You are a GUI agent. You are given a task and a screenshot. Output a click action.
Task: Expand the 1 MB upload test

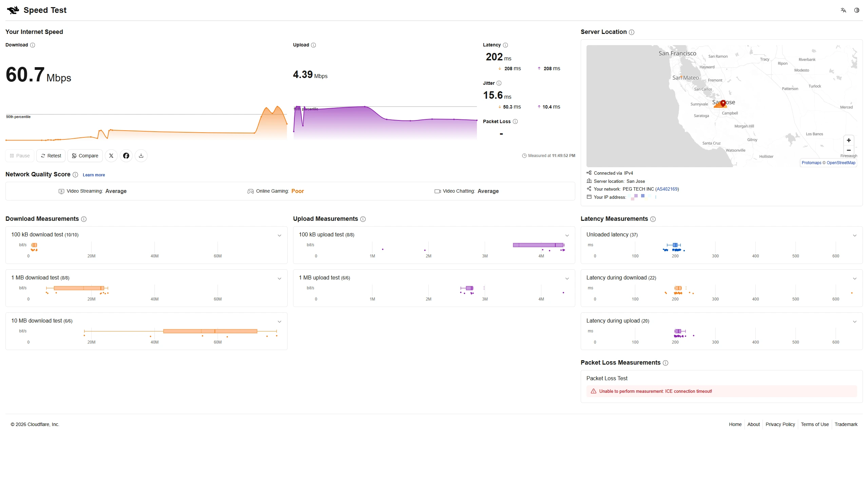[x=567, y=278]
